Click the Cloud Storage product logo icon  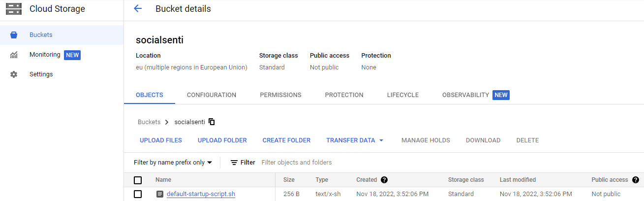(x=14, y=9)
